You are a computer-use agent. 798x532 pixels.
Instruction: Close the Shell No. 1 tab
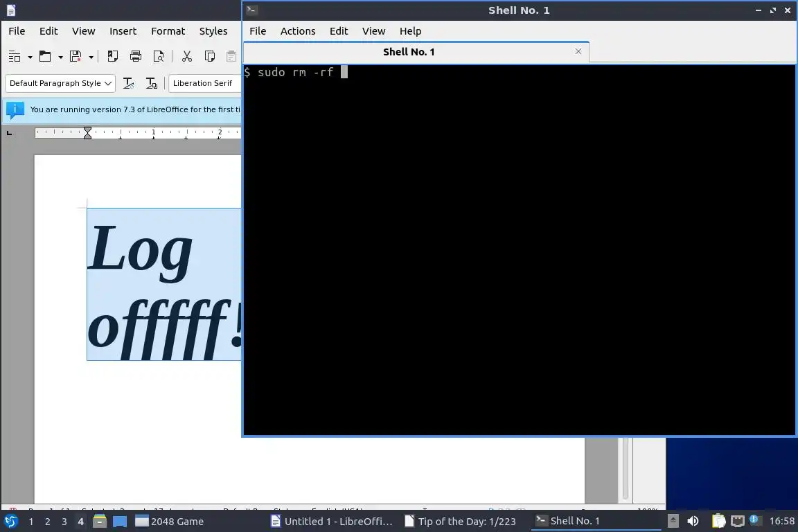(x=578, y=51)
